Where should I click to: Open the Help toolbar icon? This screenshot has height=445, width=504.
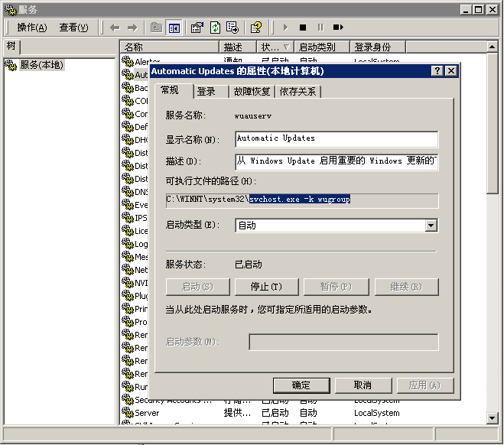(256, 28)
